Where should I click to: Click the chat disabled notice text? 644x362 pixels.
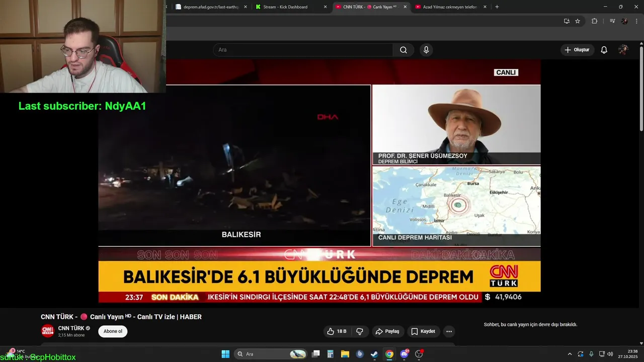click(530, 325)
